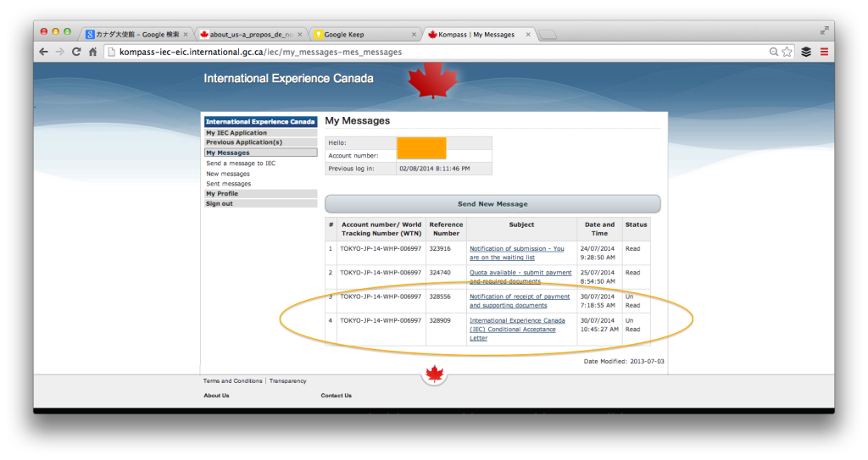Reload the current page
The width and height of the screenshot is (868, 460).
click(x=76, y=52)
